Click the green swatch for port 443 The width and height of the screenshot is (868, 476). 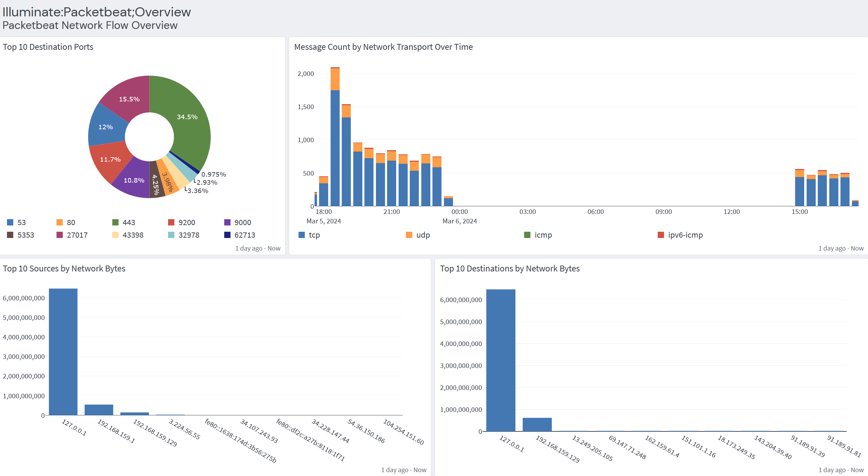pyautogui.click(x=115, y=222)
